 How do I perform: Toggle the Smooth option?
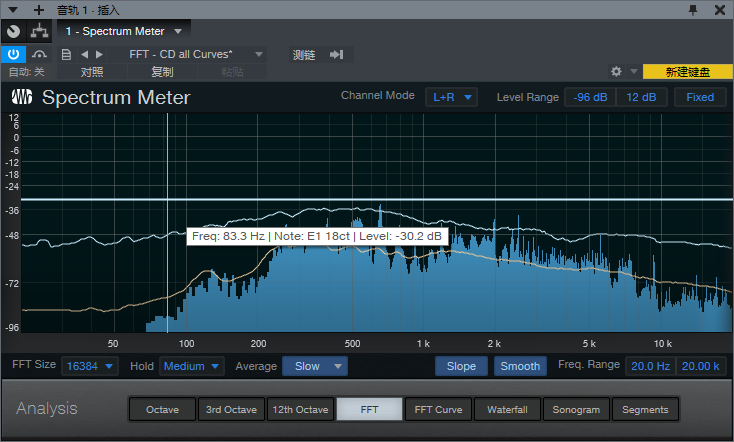point(520,366)
